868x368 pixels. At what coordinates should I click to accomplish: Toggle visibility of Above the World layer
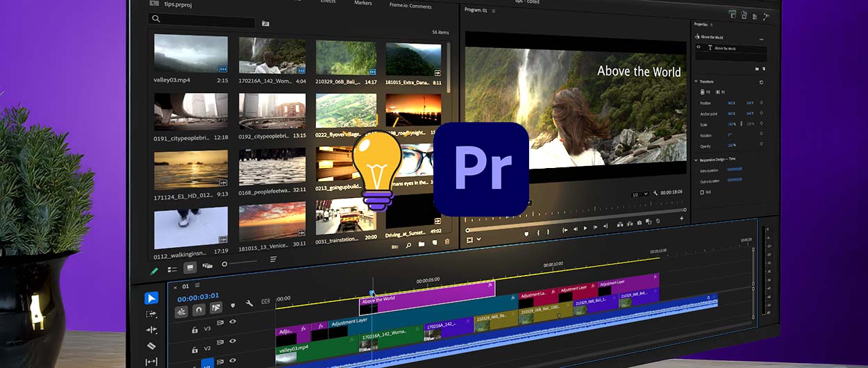(698, 47)
